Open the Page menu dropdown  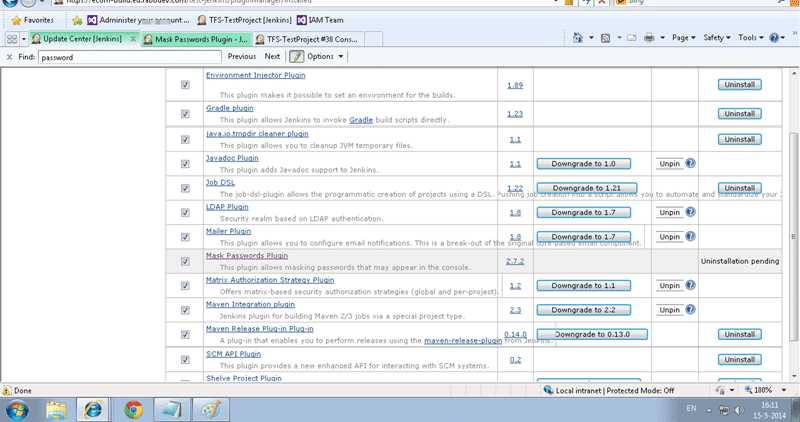684,38
